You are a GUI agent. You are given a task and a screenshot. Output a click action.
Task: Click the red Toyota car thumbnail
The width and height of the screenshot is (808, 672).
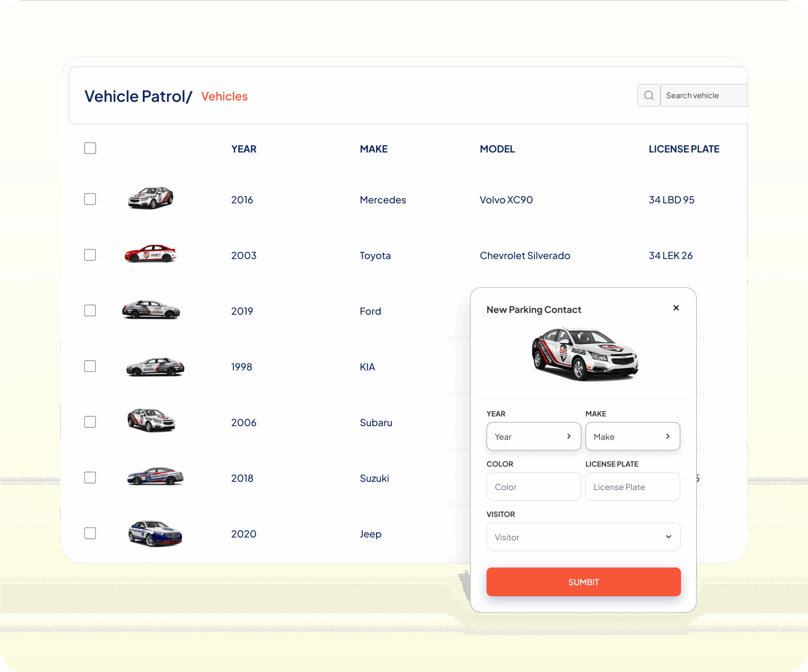(x=150, y=254)
